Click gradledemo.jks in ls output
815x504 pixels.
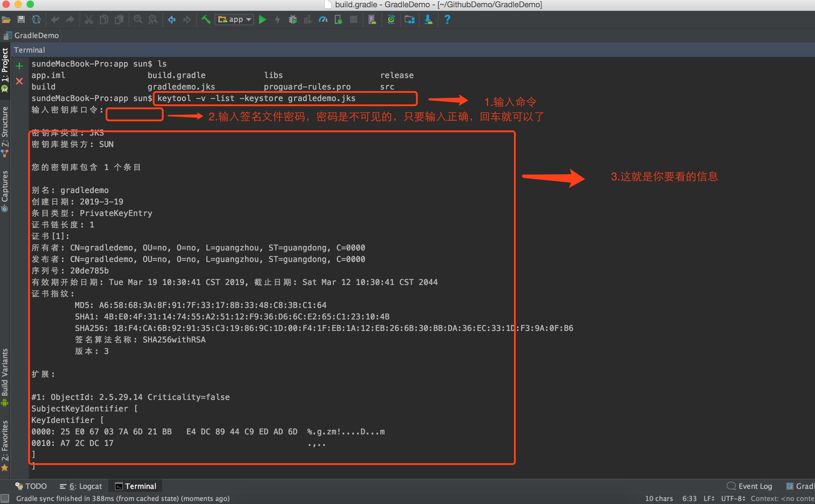point(181,87)
